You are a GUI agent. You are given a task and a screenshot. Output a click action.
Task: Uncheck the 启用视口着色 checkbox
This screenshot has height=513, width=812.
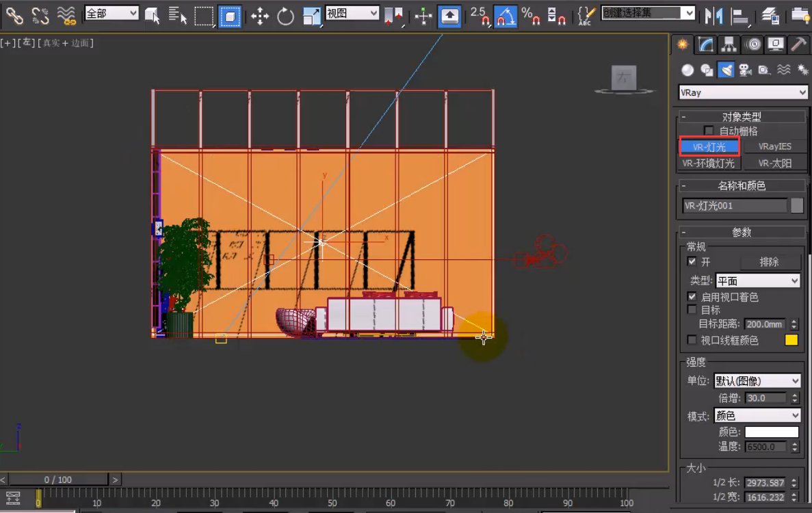click(x=692, y=297)
